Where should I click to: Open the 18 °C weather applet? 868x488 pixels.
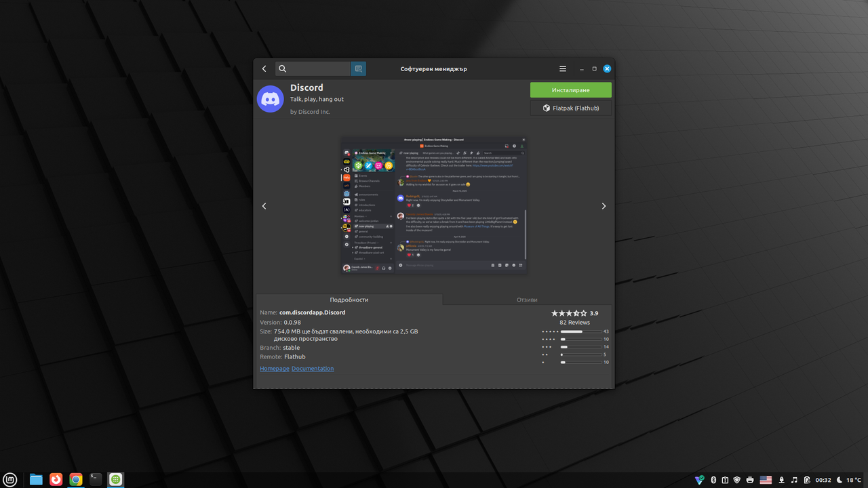click(x=849, y=480)
